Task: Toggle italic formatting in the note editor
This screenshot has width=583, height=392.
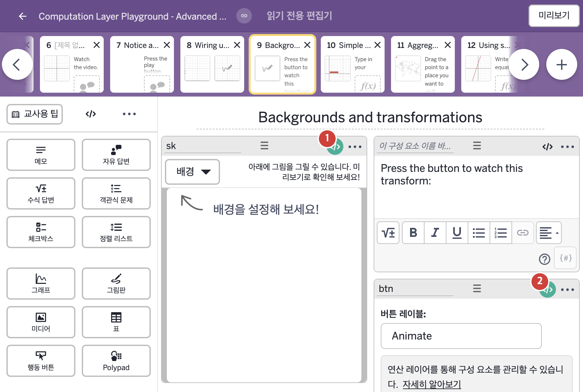Action: [x=435, y=233]
